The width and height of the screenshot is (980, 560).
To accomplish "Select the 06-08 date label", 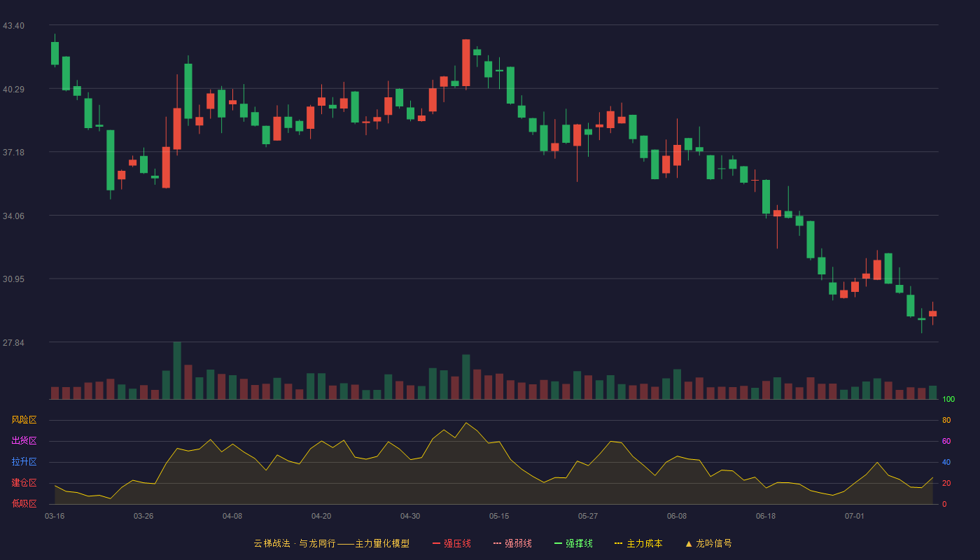I will tap(677, 516).
